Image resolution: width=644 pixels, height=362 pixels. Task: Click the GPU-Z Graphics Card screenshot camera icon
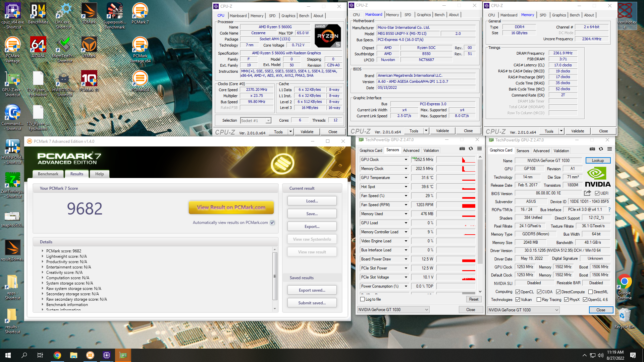point(592,149)
